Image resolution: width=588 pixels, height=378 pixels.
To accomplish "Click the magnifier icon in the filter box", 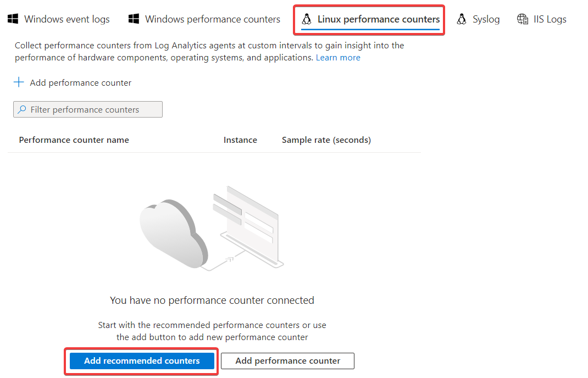I will click(x=22, y=109).
